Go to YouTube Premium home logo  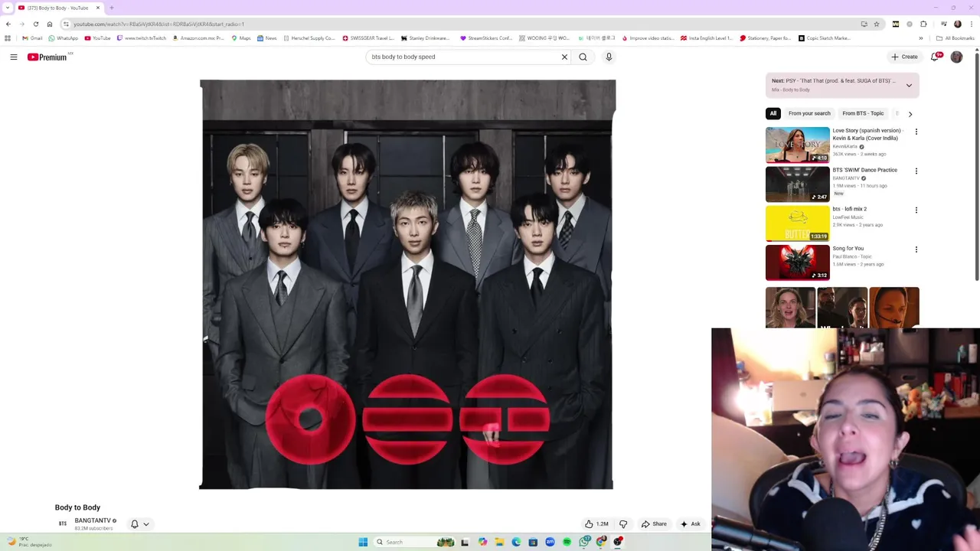(x=47, y=57)
